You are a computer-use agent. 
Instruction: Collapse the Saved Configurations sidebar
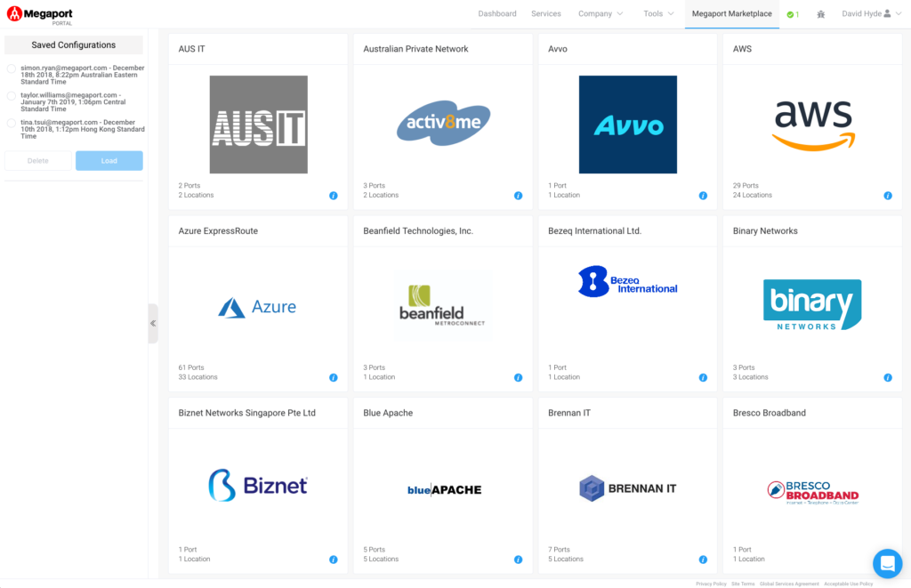click(x=153, y=324)
